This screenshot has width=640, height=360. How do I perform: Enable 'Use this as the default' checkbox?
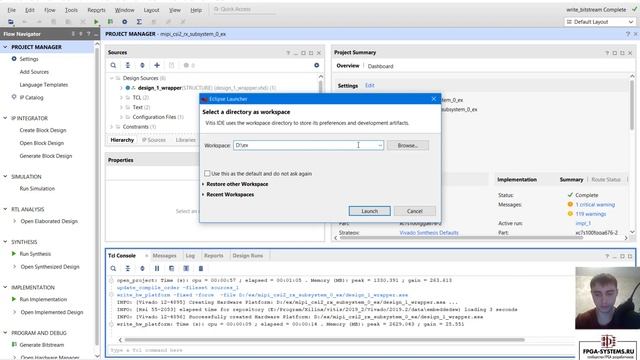click(x=207, y=173)
